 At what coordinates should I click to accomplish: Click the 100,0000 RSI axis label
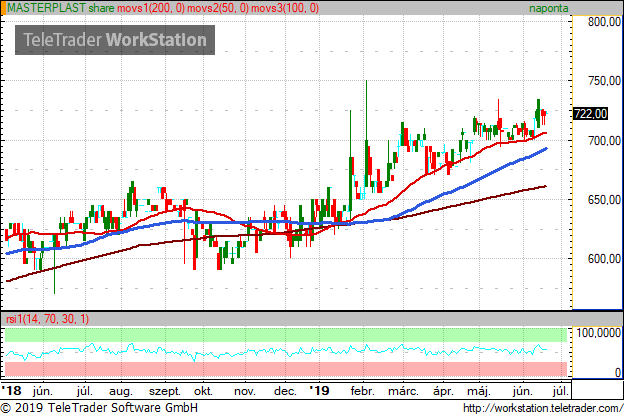tap(598, 333)
